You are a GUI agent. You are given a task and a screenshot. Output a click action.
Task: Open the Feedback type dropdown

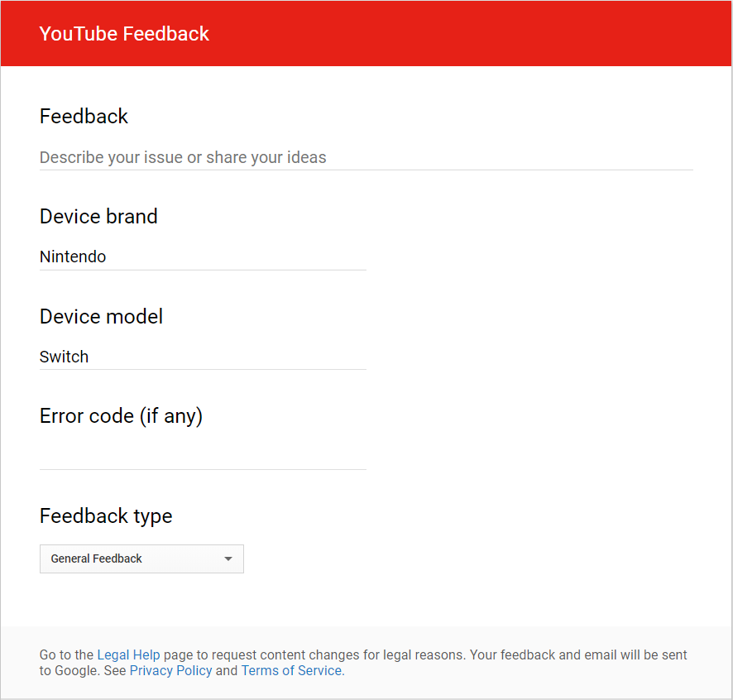click(141, 559)
